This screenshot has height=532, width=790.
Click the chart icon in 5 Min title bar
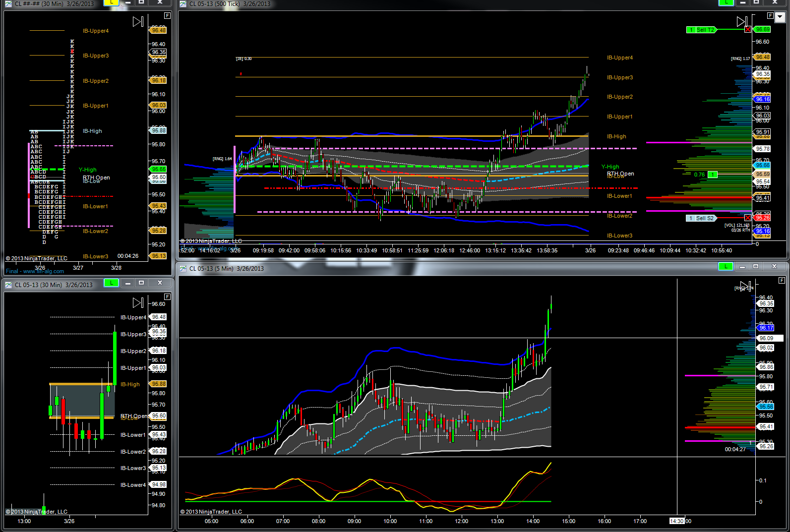coord(183,268)
